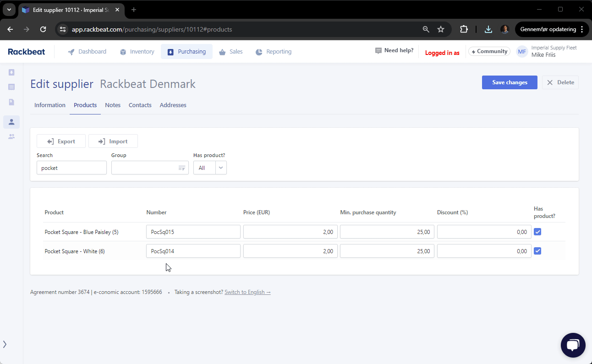The image size is (592, 364).
Task: Click the Save changes button
Action: 509,82
